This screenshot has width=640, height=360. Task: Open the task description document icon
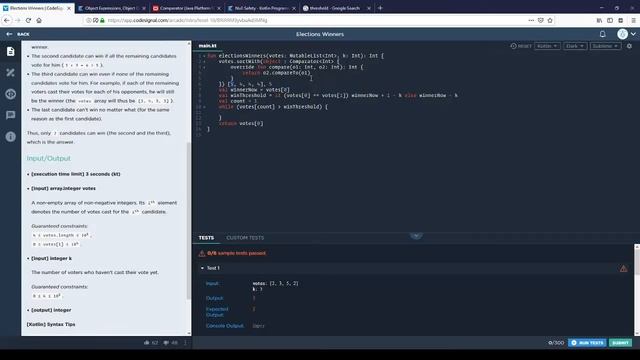[11, 51]
